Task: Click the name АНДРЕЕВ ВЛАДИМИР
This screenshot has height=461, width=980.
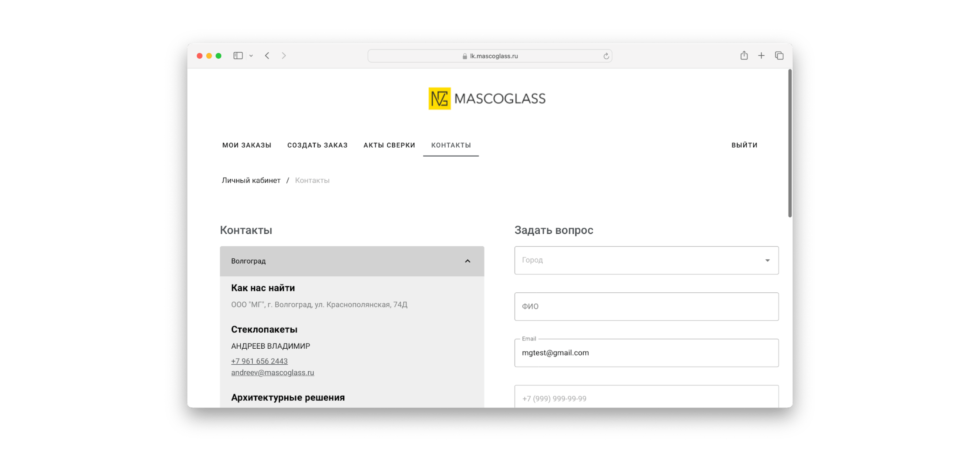Action: point(271,346)
